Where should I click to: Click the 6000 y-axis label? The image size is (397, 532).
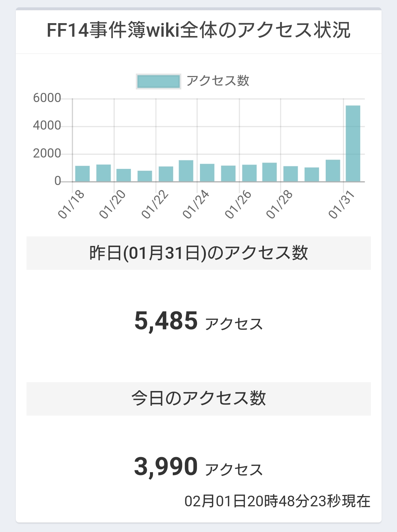click(47, 98)
